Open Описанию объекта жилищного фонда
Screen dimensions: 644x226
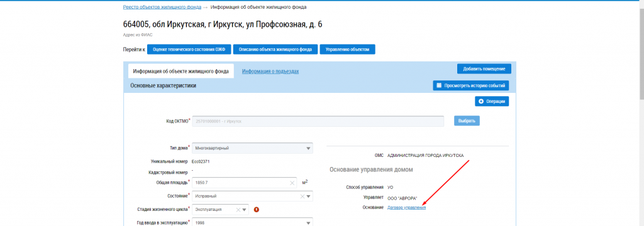pos(275,49)
